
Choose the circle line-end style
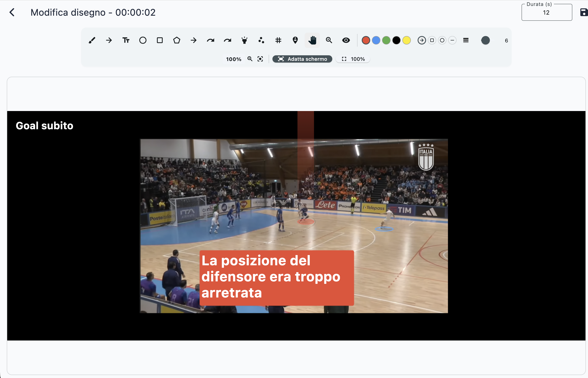click(442, 40)
